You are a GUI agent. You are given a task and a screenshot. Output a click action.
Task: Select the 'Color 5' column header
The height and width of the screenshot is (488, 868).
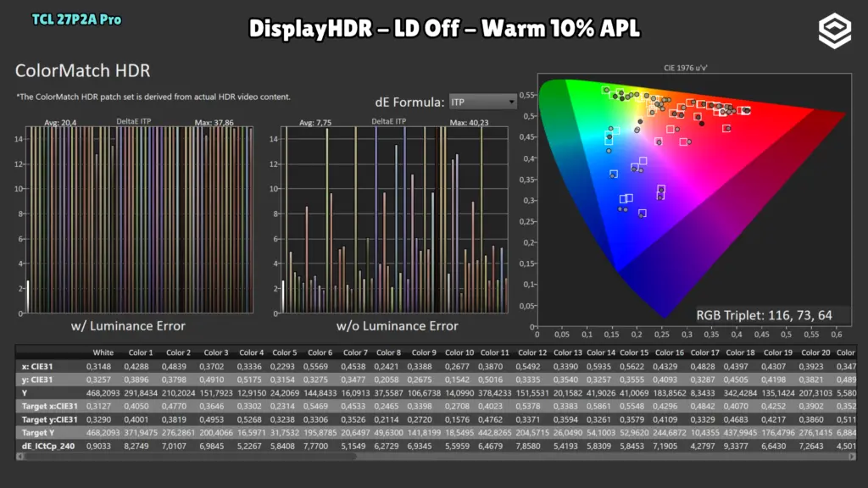tap(285, 352)
